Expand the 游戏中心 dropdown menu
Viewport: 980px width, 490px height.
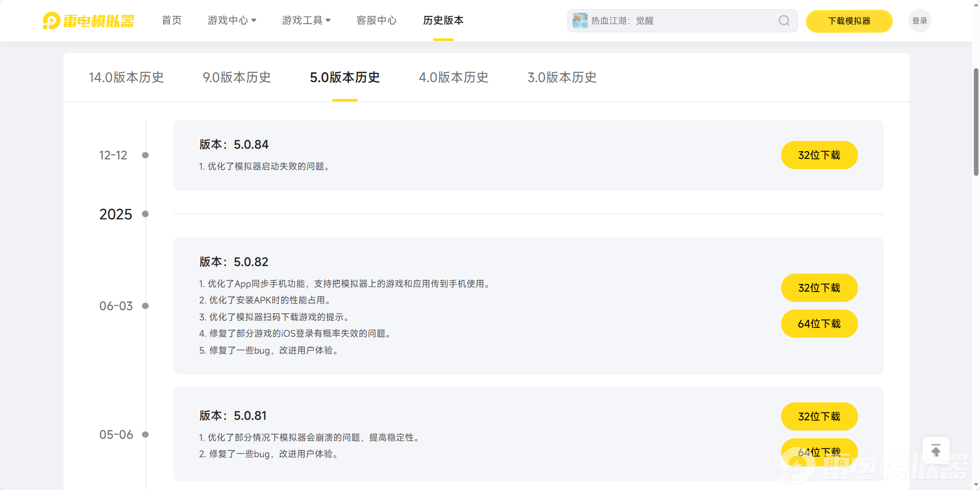232,21
